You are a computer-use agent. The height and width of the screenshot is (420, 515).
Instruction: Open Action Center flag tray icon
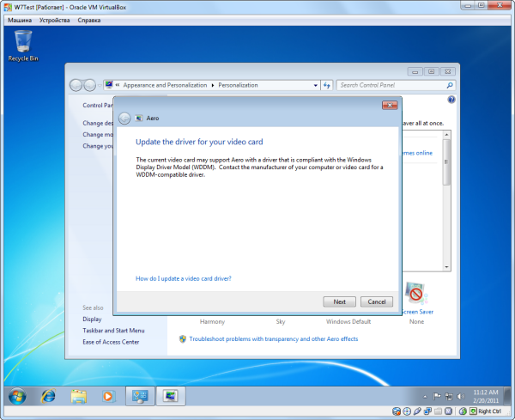[x=437, y=396]
